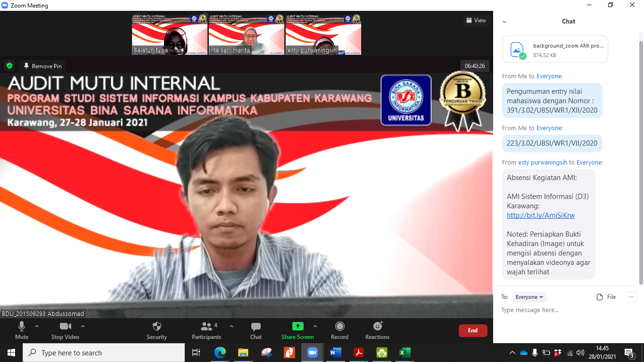Stop the camera video
Screen dimensions: 644x362
click(65, 330)
